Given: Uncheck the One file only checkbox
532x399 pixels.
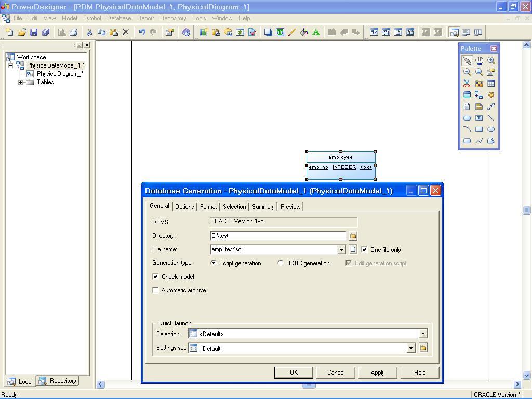Looking at the screenshot, I should click(x=364, y=249).
